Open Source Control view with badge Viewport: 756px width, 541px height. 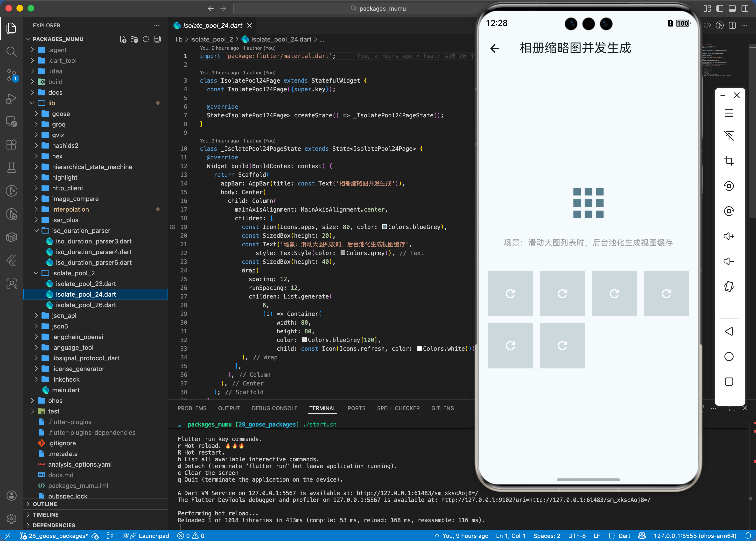point(11,75)
